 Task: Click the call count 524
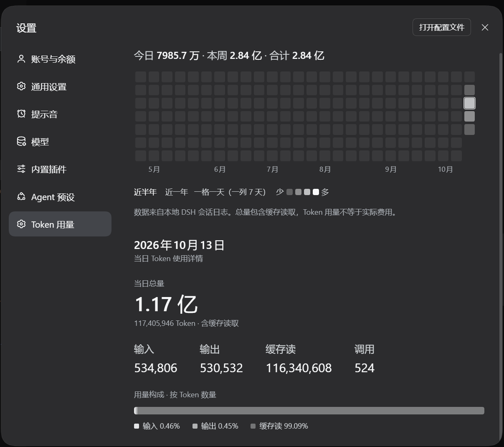pyautogui.click(x=365, y=368)
